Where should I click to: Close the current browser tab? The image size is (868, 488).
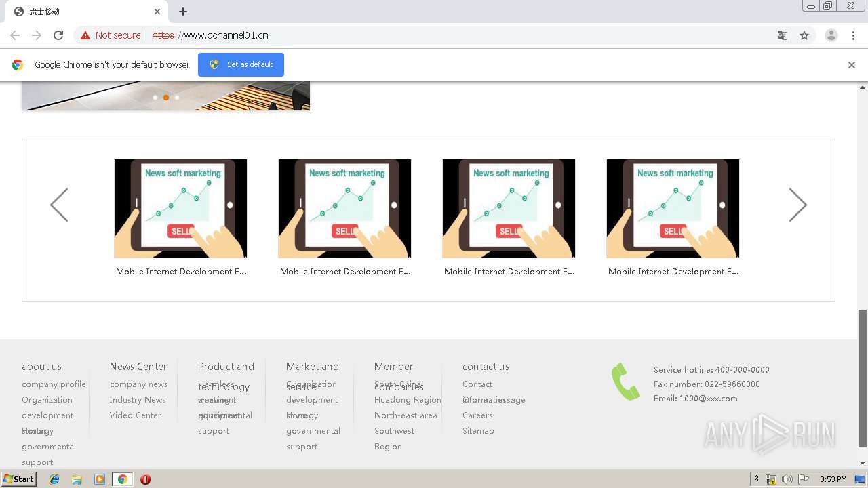click(x=157, y=12)
